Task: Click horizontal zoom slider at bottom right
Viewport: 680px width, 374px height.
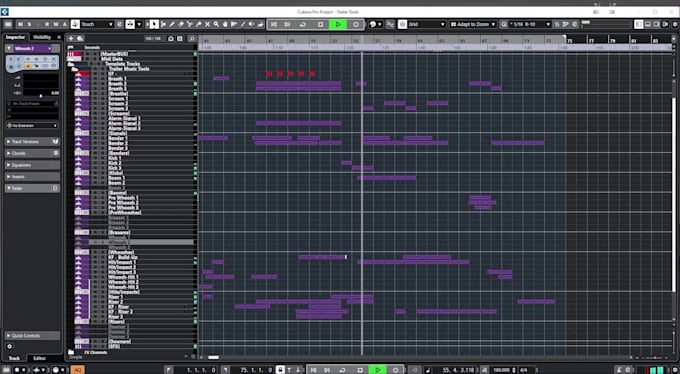Action: click(x=654, y=358)
